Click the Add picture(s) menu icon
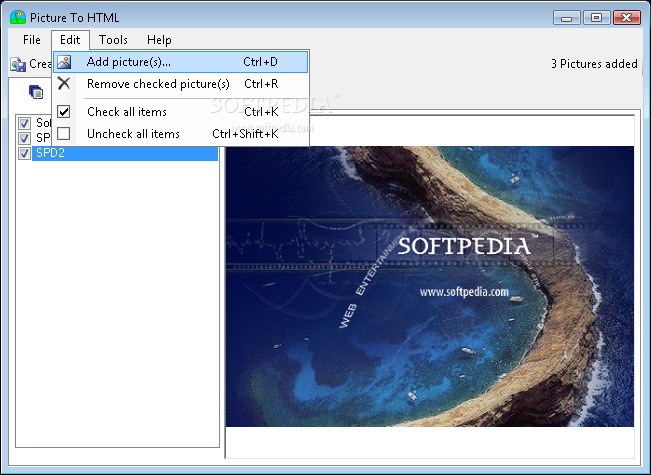Screen dimensions: 651x475 pyautogui.click(x=64, y=62)
